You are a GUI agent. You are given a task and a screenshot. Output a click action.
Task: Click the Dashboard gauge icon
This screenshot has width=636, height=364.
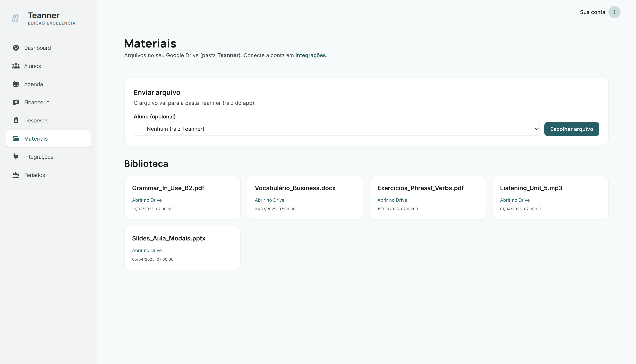pos(16,48)
